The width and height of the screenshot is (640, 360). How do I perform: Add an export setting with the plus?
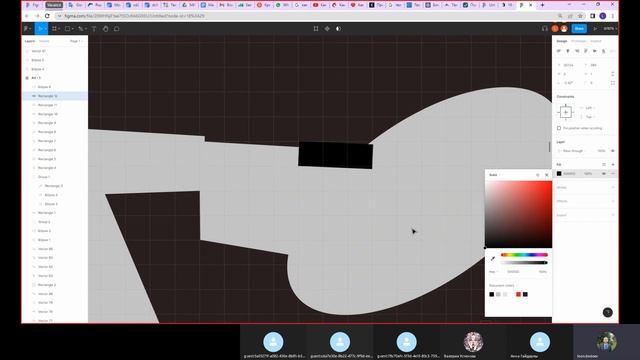pos(613,215)
